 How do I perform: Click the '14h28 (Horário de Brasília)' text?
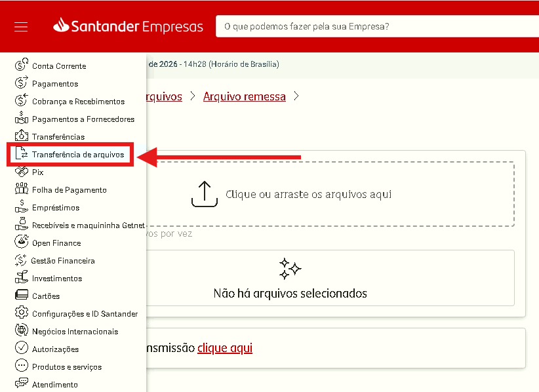point(231,64)
